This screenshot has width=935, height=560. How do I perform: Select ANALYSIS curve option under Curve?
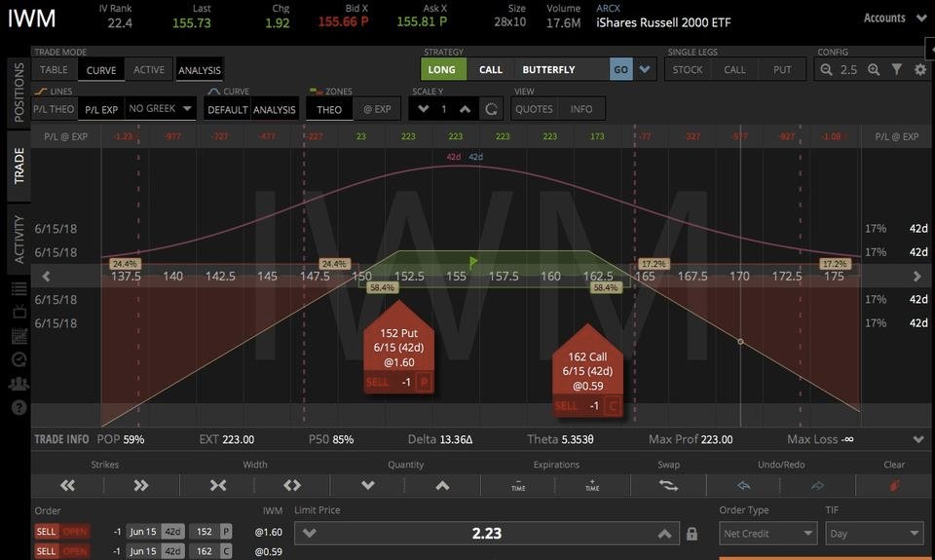coord(275,110)
